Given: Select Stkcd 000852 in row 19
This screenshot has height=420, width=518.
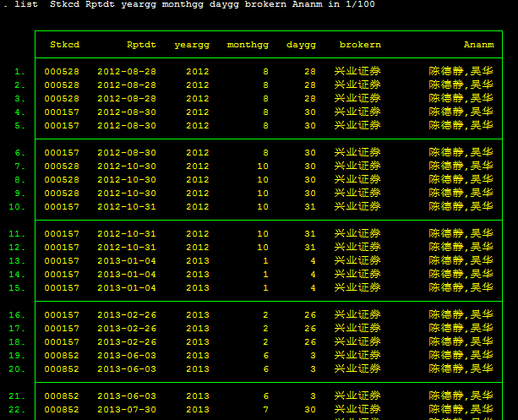Looking at the screenshot, I should [62, 357].
